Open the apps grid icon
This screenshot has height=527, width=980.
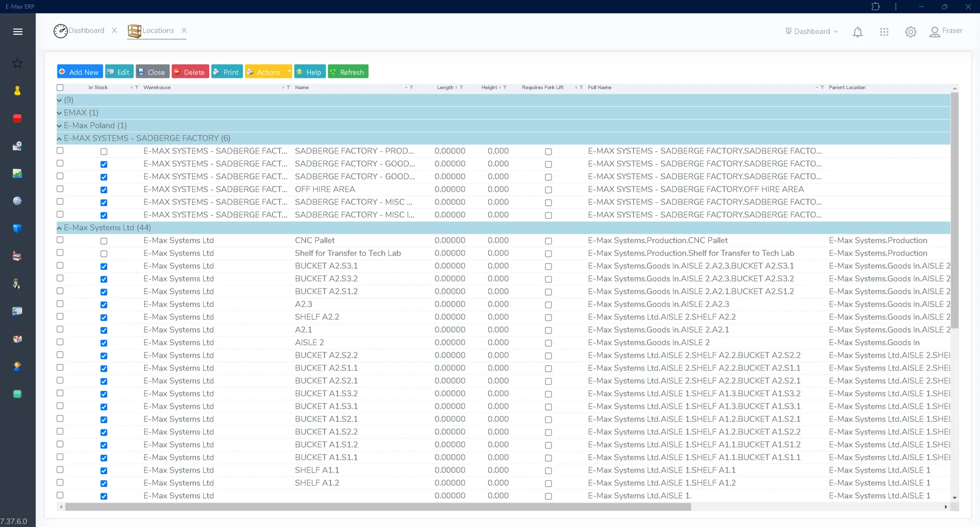tap(884, 32)
